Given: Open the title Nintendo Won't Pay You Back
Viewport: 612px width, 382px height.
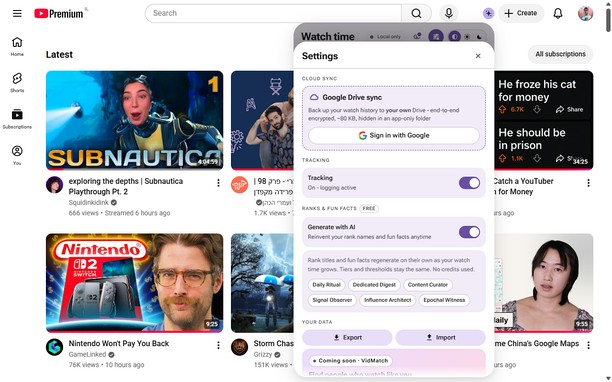Looking at the screenshot, I should pyautogui.click(x=119, y=344).
